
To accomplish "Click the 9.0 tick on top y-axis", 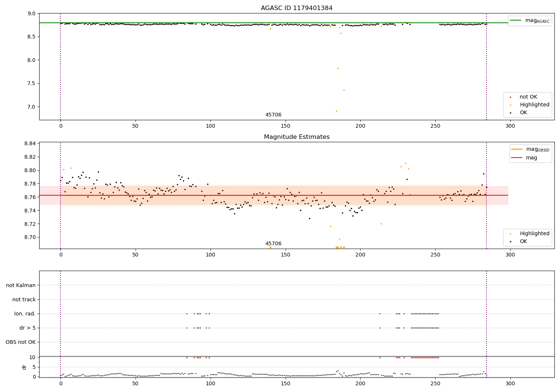I will coord(32,14).
